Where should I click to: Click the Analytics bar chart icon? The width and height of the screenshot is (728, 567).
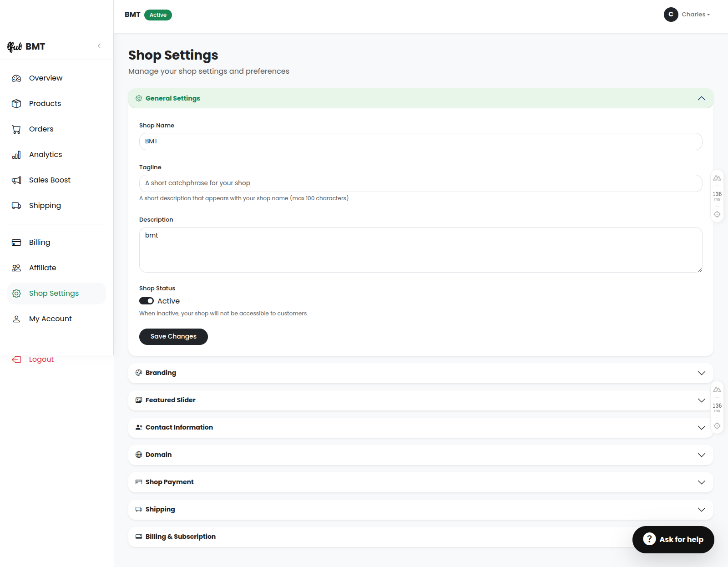(16, 155)
